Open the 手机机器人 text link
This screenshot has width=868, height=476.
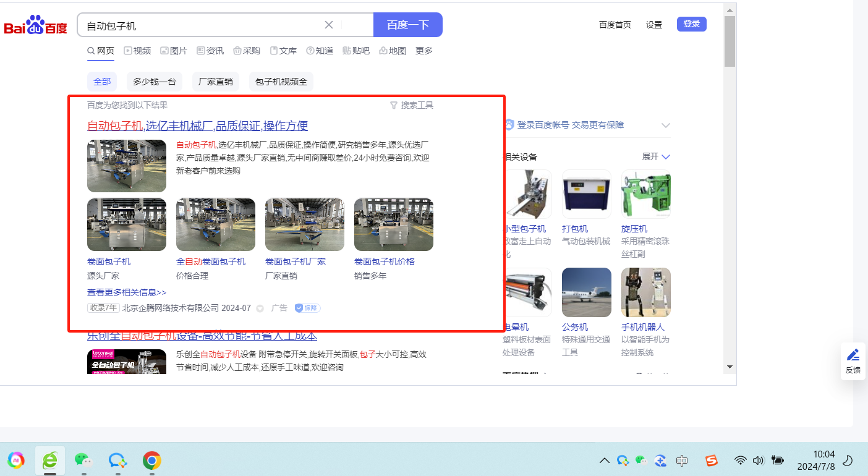[x=643, y=327]
